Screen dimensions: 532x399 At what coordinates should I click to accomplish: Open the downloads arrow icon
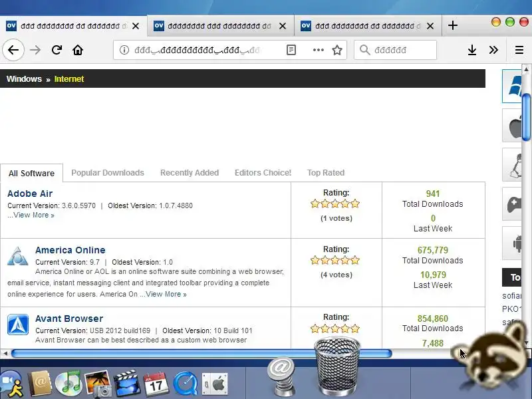click(x=472, y=51)
